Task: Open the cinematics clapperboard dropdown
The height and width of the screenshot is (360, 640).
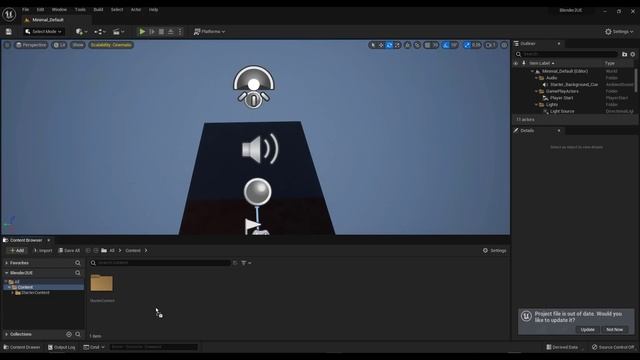Action: tap(118, 31)
